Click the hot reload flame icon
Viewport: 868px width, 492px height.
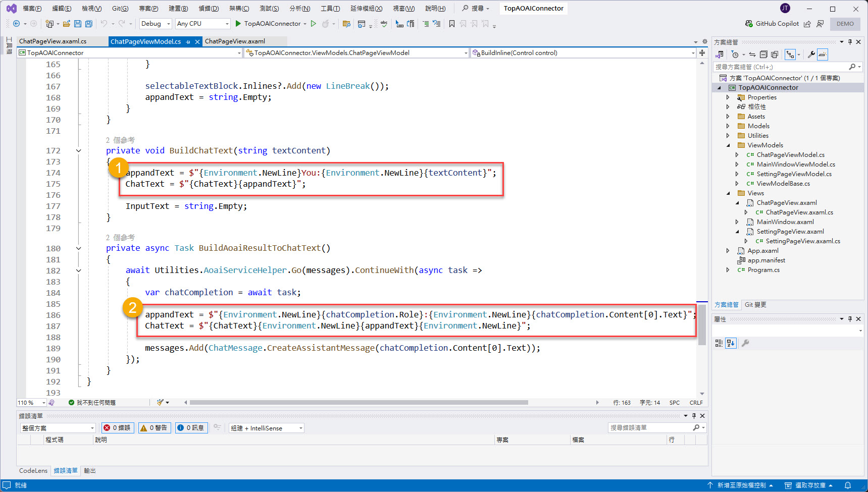(326, 24)
